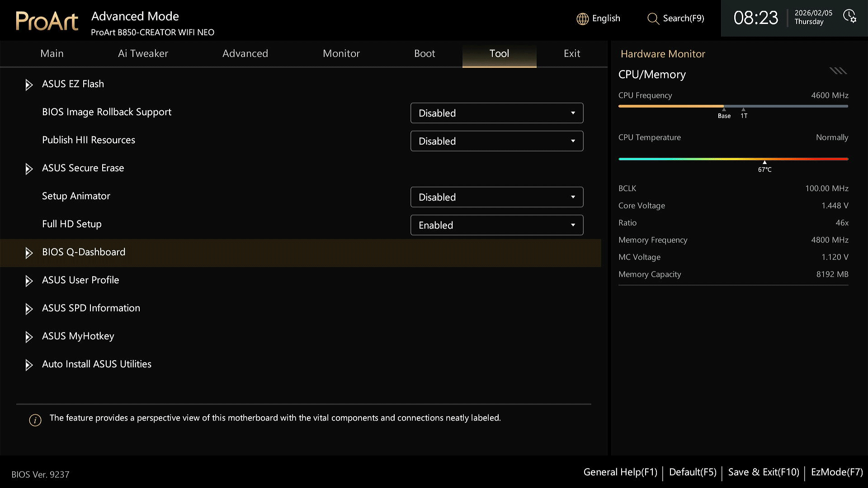
Task: Expand ASUS User Profile submenu
Action: click(301, 281)
